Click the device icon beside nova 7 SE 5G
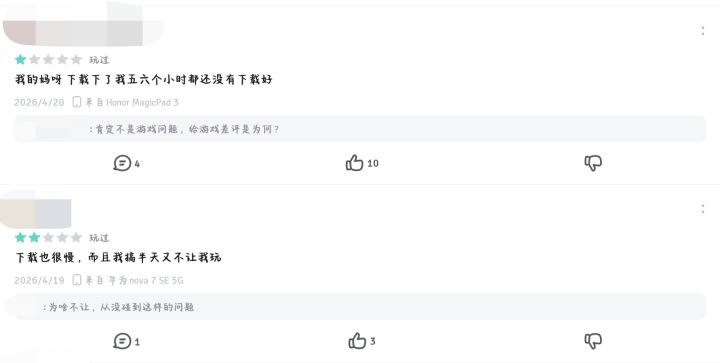Viewport: 720px width, 363px height. pyautogui.click(x=77, y=280)
